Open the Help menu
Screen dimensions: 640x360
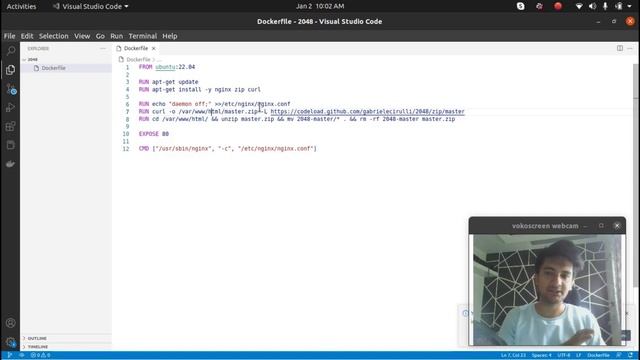169,36
